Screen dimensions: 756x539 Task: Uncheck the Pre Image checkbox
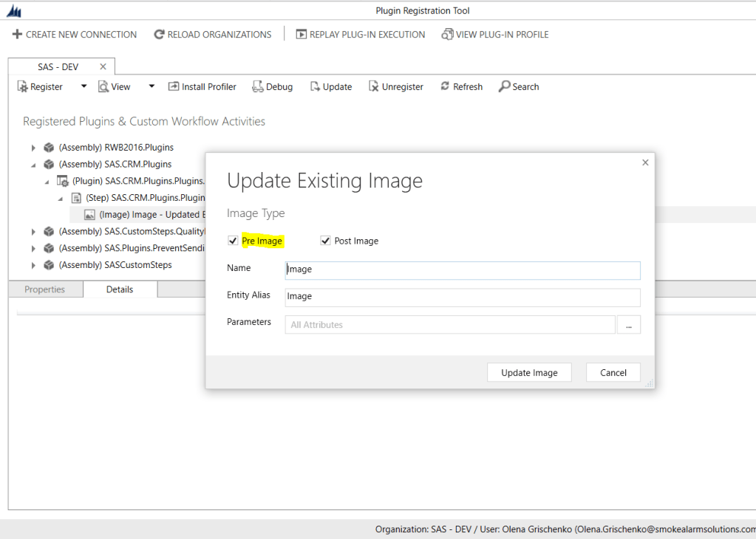233,240
